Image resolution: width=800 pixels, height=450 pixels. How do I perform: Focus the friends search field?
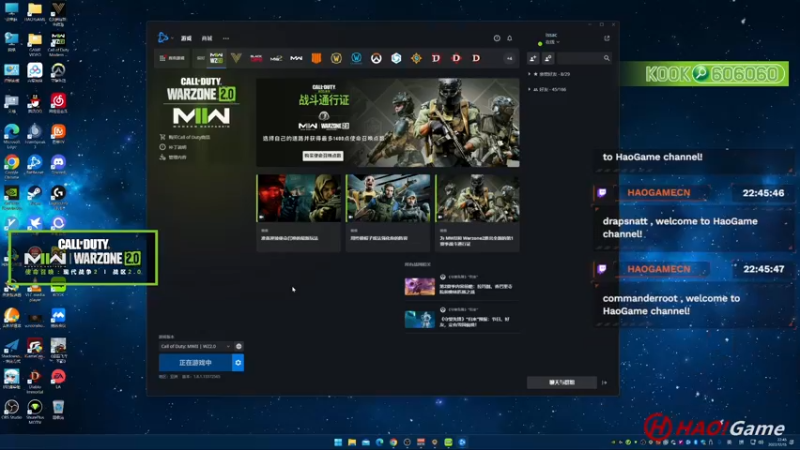[584, 59]
